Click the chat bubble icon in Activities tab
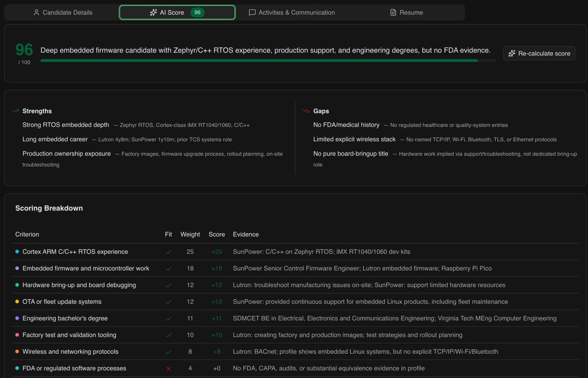Viewport: 588px width, 378px height. pos(252,13)
